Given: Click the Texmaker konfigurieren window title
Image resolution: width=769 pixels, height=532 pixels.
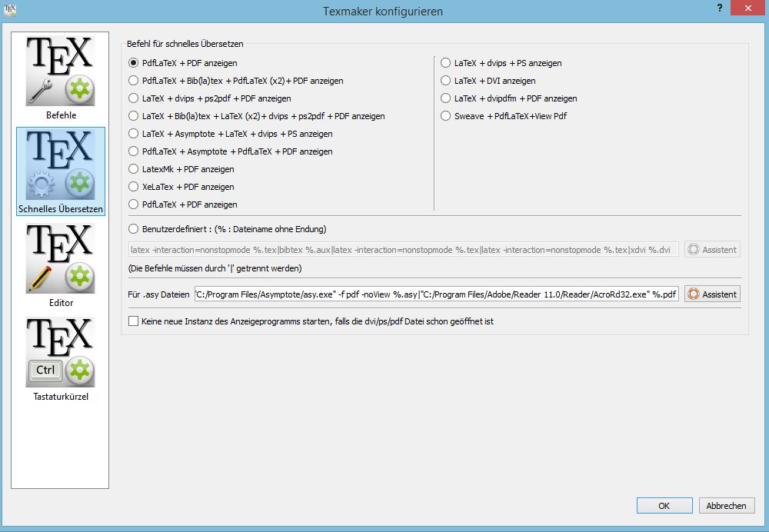Looking at the screenshot, I should point(382,11).
